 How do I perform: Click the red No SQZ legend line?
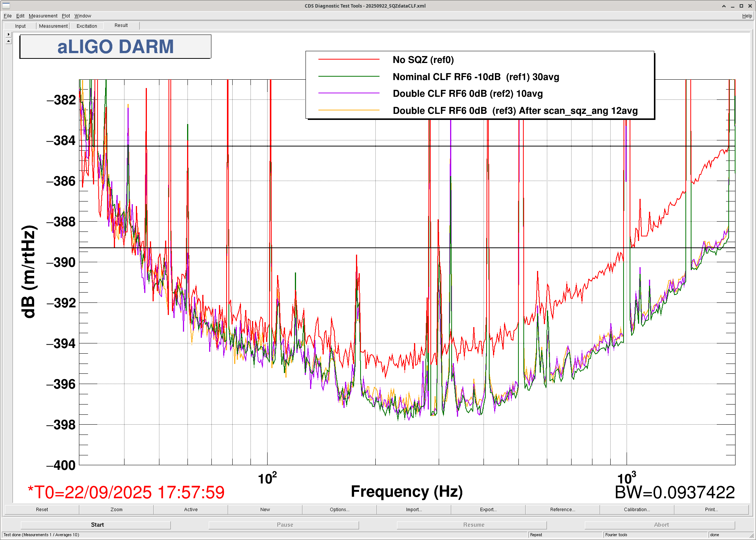coord(349,60)
